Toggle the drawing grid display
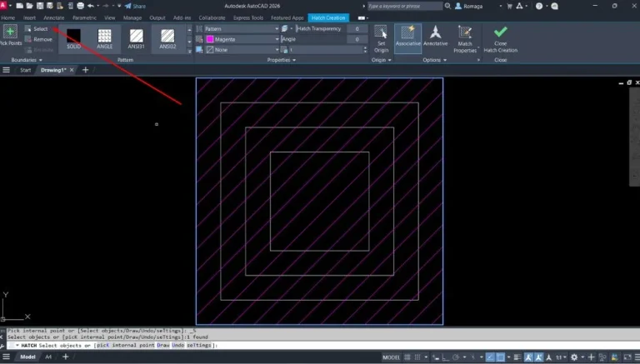 pos(407,357)
